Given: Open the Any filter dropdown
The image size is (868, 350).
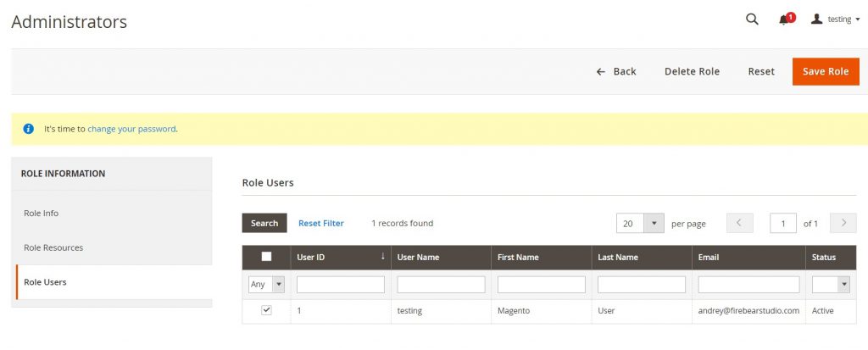Looking at the screenshot, I should (266, 285).
